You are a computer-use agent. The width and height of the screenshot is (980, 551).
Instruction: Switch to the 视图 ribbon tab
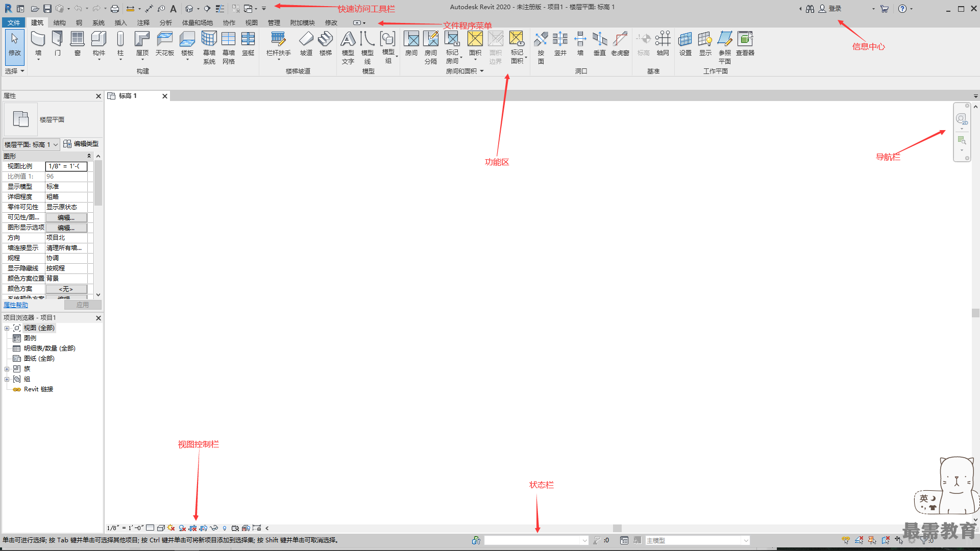click(x=252, y=22)
